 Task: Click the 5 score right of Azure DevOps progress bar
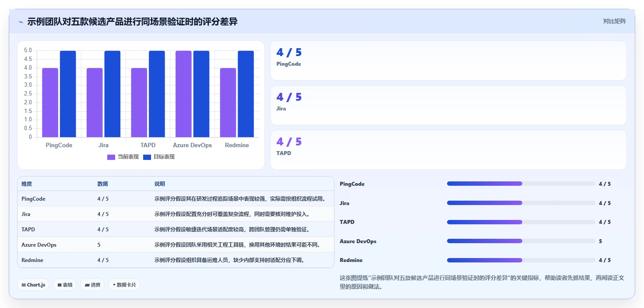[x=600, y=241]
